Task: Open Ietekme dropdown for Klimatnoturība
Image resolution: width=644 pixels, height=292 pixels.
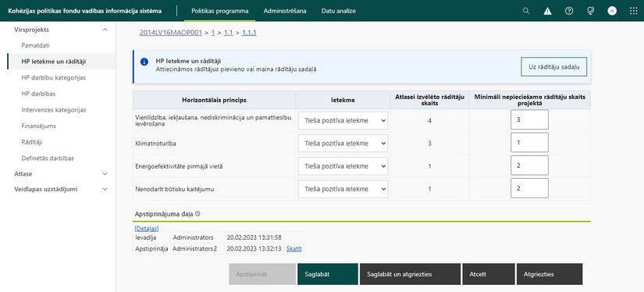Action: [343, 144]
